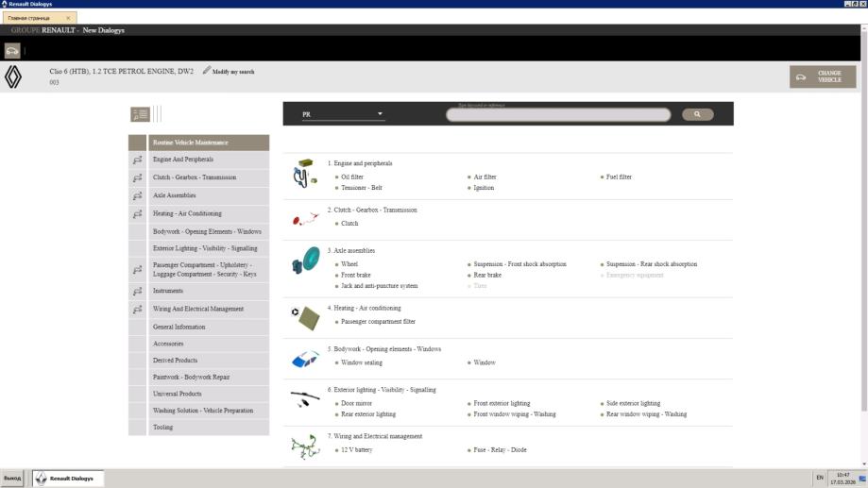This screenshot has height=488, width=868.
Task: Click the vehicle icon in the black toolbar
Action: (x=12, y=51)
